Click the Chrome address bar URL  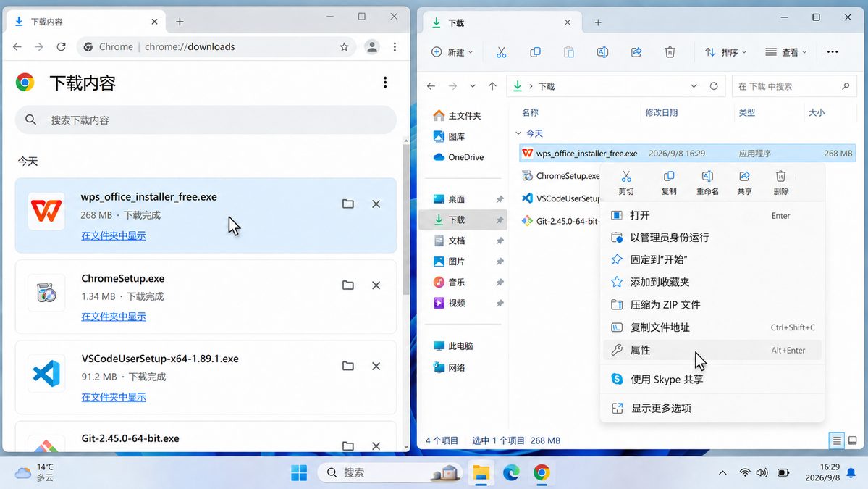190,47
